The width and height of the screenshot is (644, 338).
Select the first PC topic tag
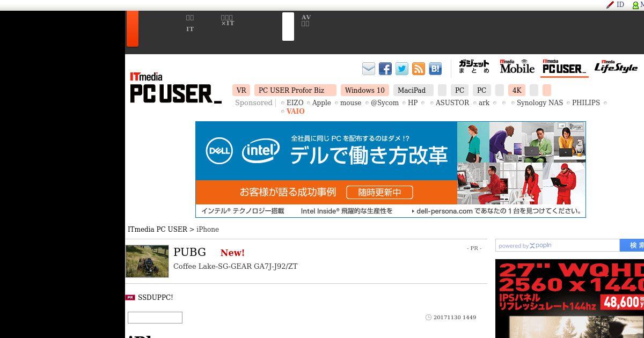[x=459, y=90]
